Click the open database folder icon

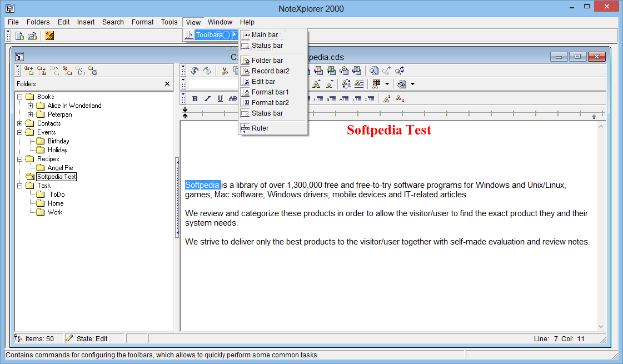click(x=32, y=36)
